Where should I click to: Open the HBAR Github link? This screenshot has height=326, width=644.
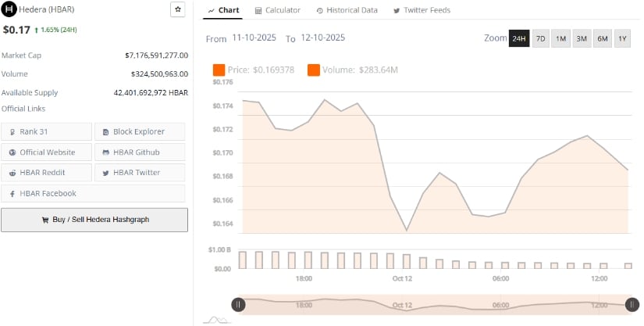[x=140, y=152]
